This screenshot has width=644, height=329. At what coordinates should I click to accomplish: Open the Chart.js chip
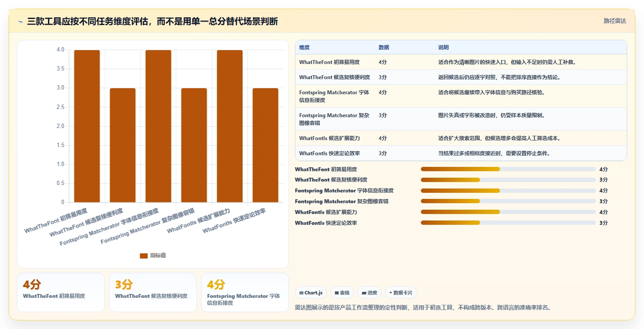[x=311, y=293]
